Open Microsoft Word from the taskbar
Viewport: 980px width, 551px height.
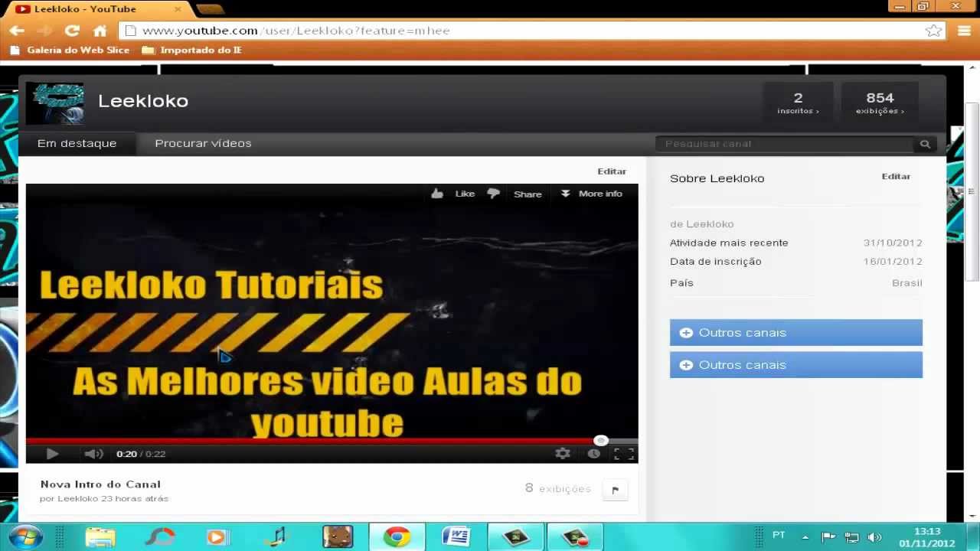tap(456, 537)
